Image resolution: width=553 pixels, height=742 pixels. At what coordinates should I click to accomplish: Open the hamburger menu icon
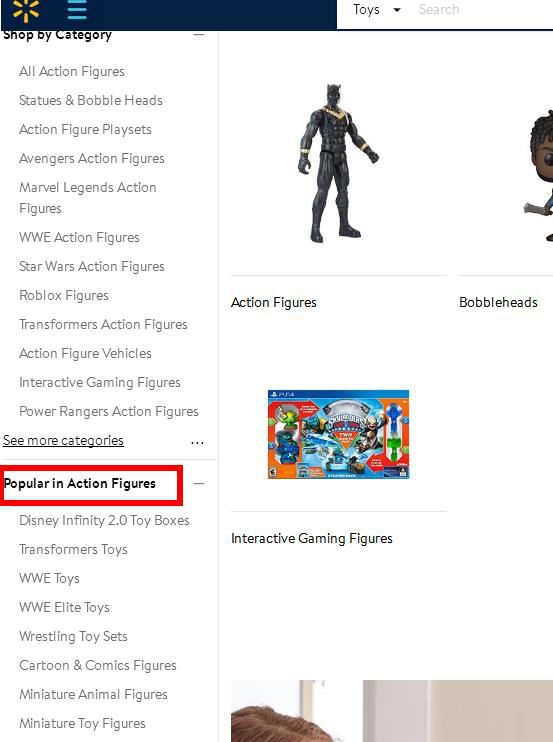(77, 9)
